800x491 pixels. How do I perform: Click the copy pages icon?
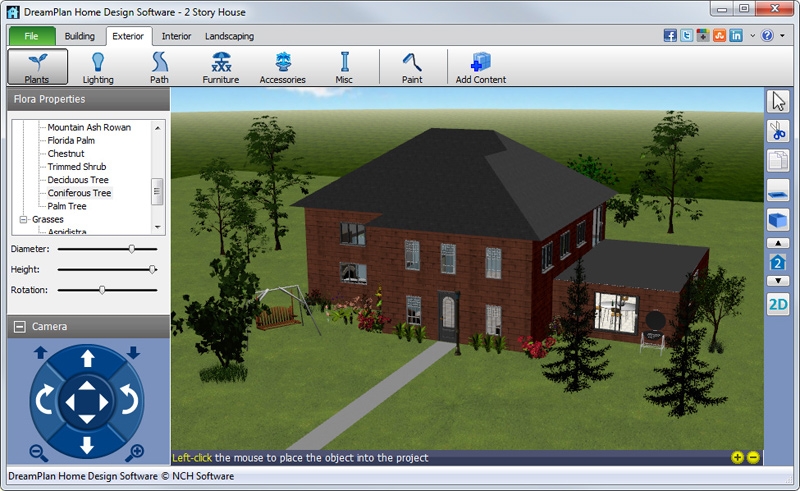[778, 161]
